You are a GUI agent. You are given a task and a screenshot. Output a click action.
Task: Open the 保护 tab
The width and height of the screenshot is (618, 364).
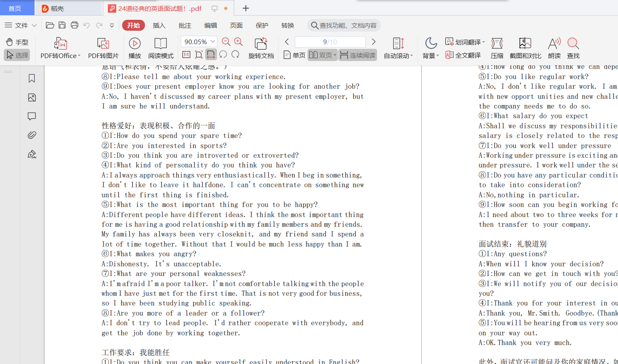click(x=262, y=25)
